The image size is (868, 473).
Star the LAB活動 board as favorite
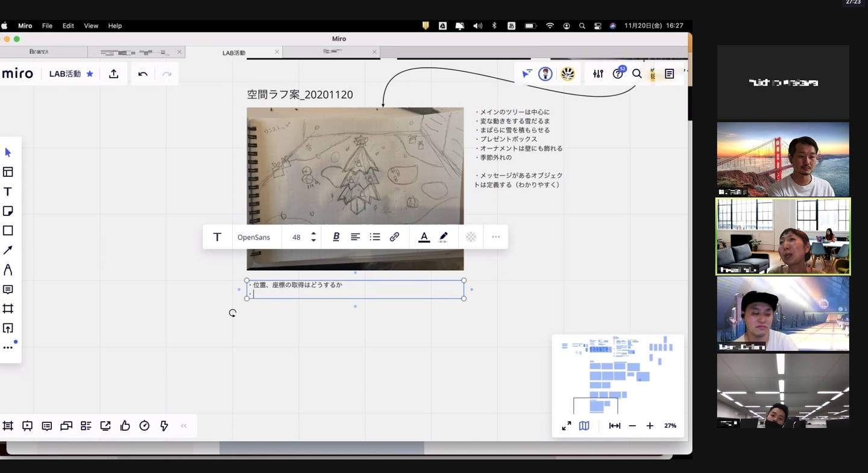point(90,74)
